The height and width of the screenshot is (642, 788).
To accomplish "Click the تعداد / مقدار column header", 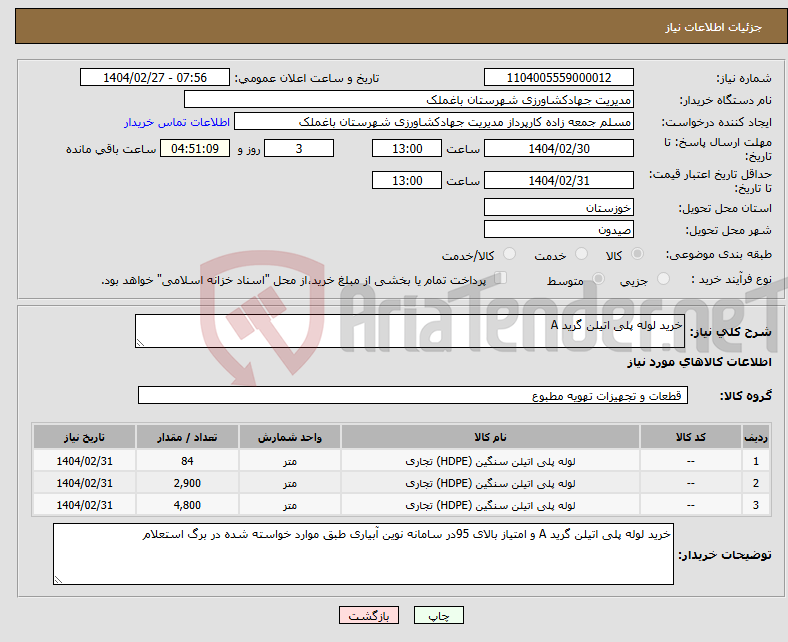I will click(x=187, y=437).
